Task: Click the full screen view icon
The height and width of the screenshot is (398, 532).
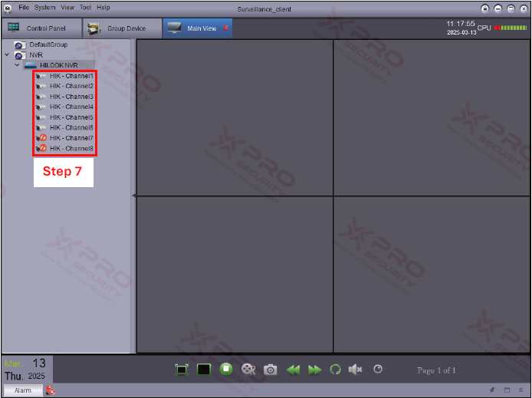Action: point(182,370)
